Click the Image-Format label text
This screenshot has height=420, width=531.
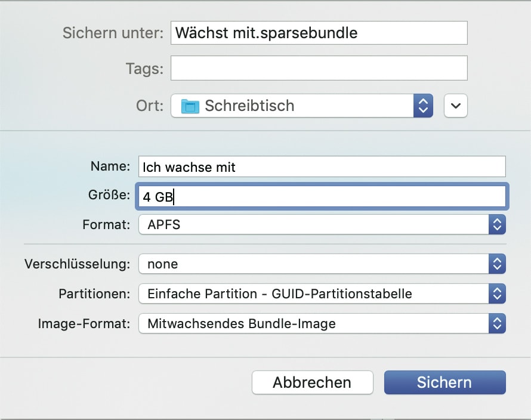(x=84, y=324)
